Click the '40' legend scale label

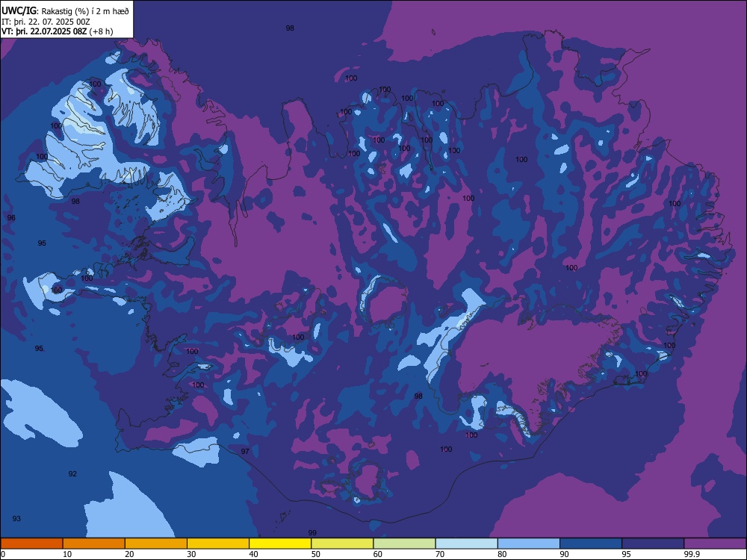[253, 554]
